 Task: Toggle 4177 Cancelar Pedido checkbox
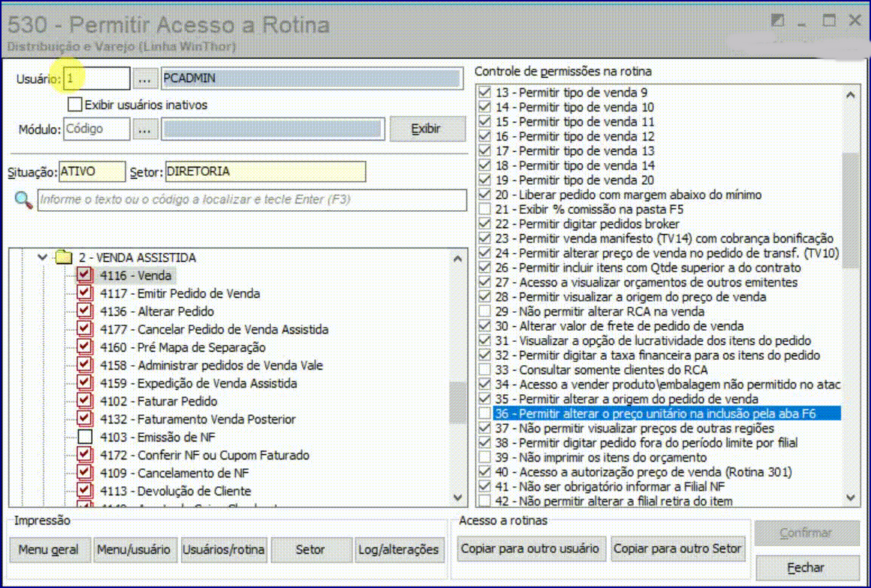pos(85,328)
